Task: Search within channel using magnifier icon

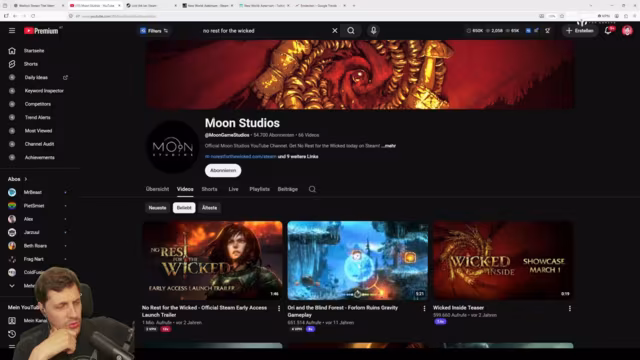Action: pos(312,189)
